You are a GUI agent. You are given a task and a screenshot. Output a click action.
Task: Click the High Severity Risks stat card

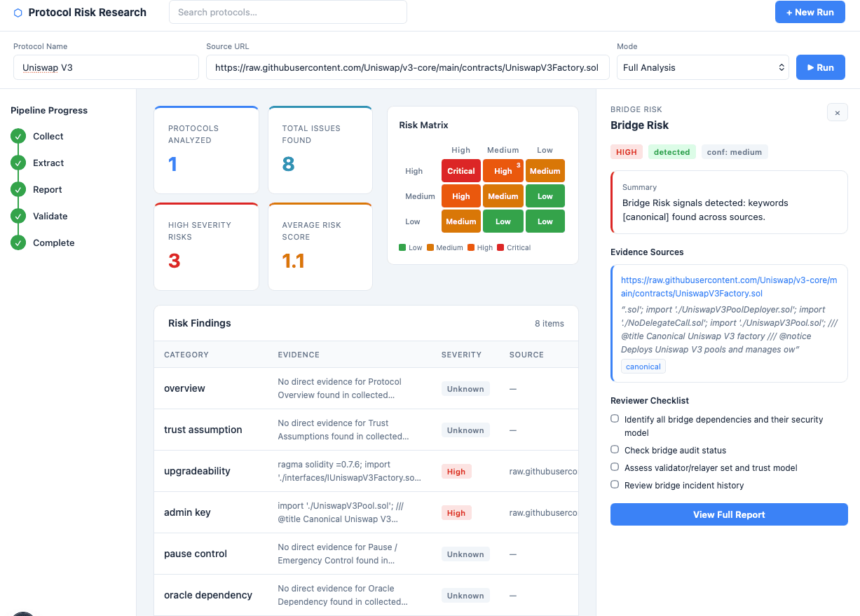206,247
